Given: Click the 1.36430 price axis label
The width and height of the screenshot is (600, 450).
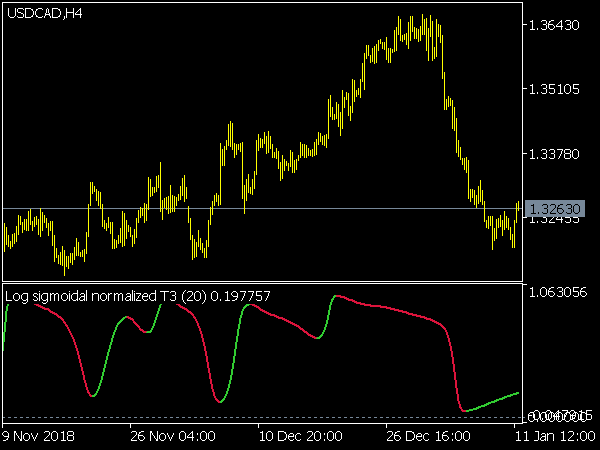Looking at the screenshot, I should pos(554,25).
